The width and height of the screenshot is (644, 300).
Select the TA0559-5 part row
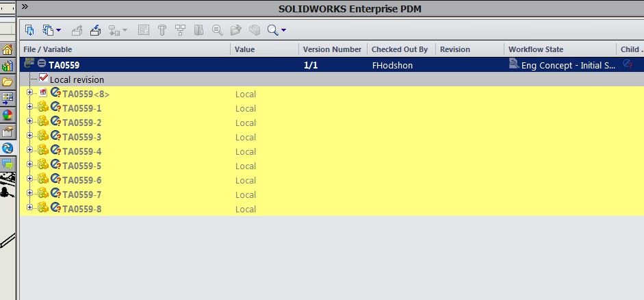(332, 166)
